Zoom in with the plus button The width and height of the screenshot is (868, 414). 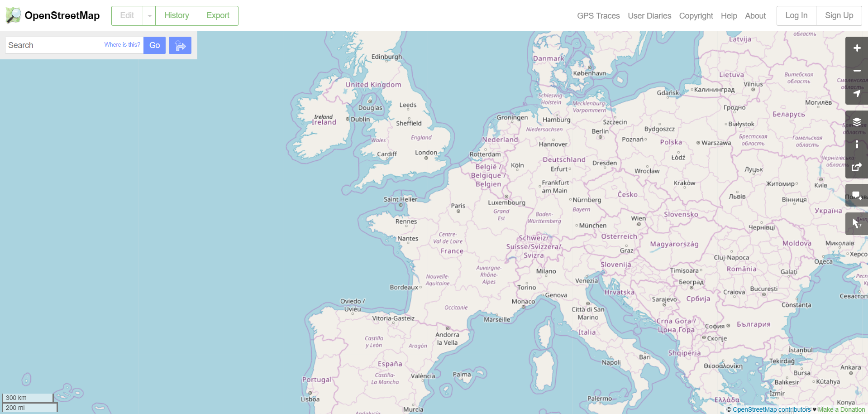coord(857,48)
